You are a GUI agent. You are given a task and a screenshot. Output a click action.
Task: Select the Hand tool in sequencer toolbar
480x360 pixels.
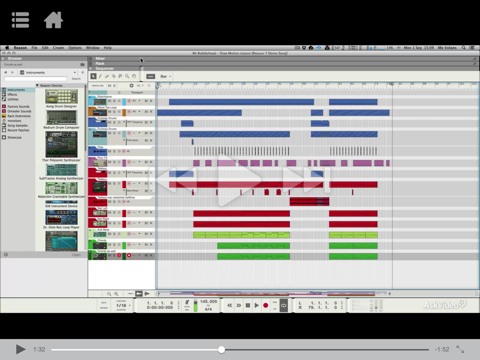coord(134,76)
